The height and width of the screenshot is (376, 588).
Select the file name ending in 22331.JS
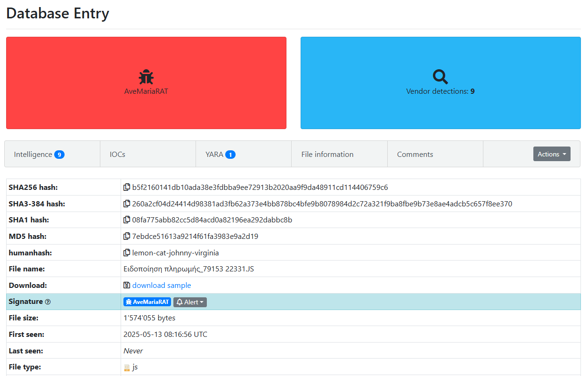click(189, 269)
